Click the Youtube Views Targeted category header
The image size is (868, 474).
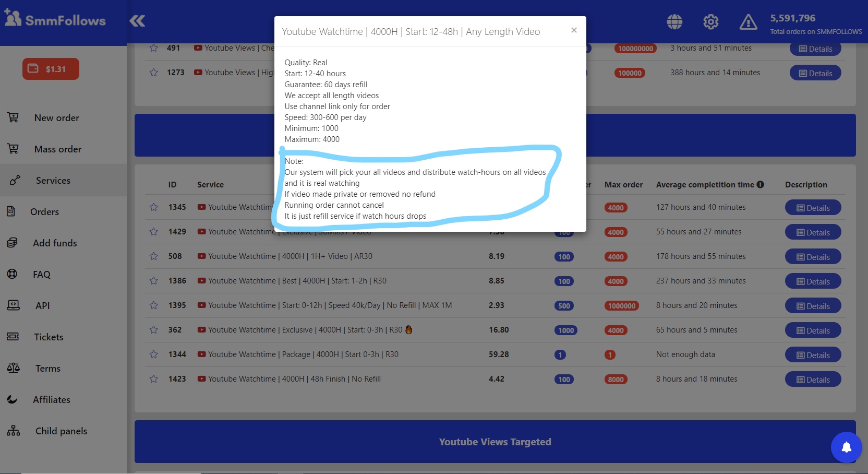tap(495, 442)
